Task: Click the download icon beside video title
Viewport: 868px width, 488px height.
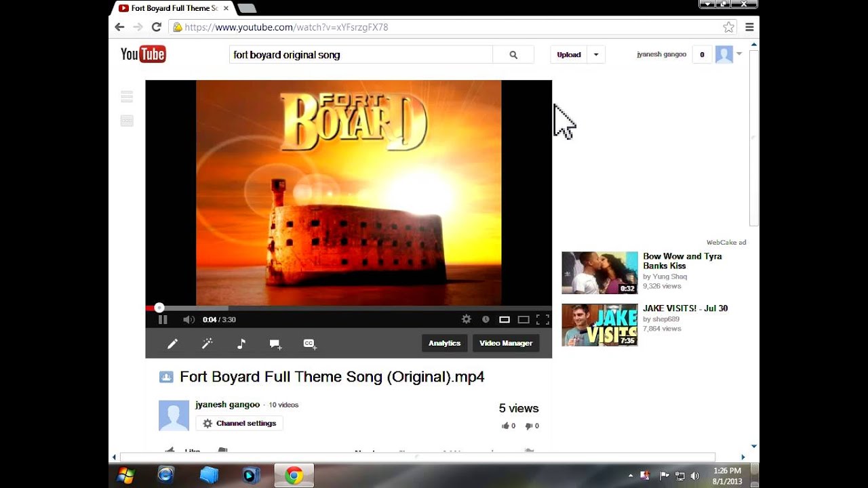Action: 166,377
